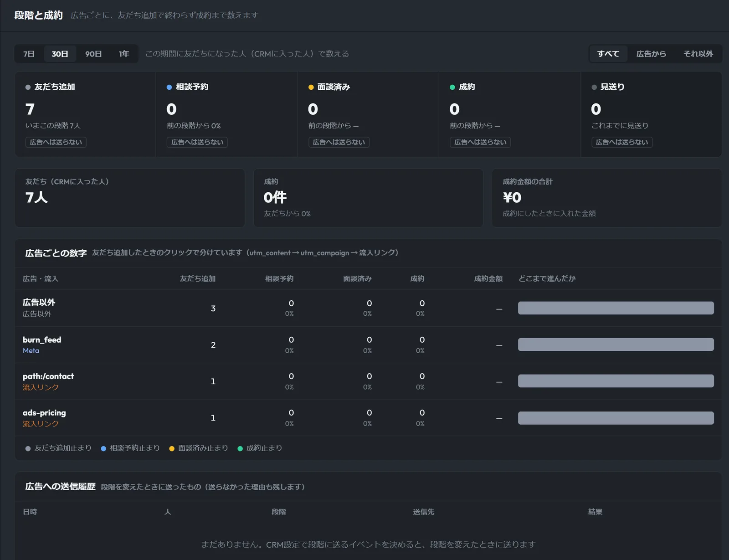Viewport: 729px width, 560px height.
Task: Click 流入リンク under path:/contact
Action: (41, 387)
